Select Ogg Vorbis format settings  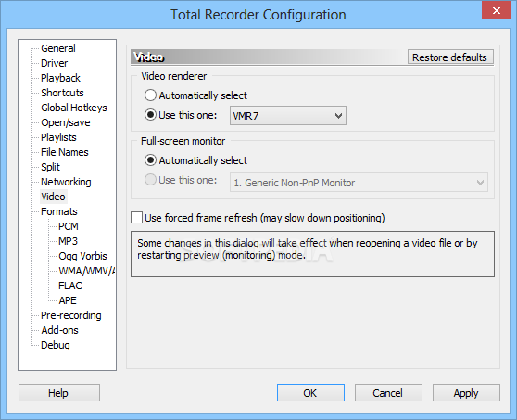point(82,256)
